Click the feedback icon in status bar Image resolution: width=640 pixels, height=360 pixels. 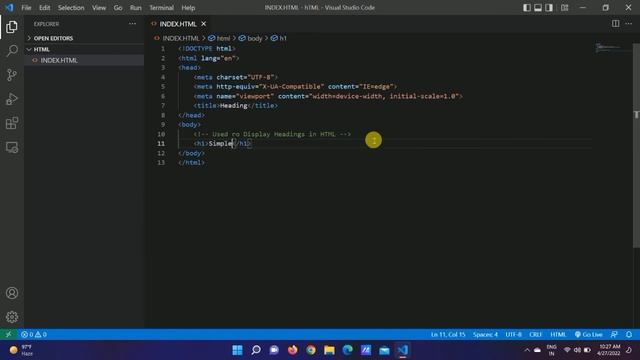pyautogui.click(x=614, y=334)
